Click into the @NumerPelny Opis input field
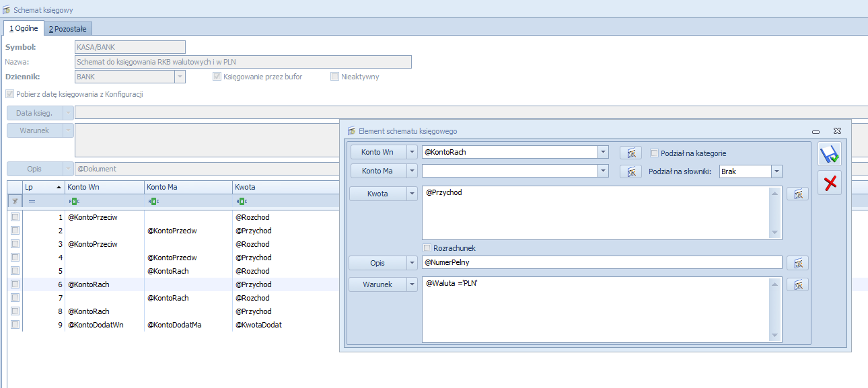This screenshot has height=388, width=868. (x=602, y=262)
